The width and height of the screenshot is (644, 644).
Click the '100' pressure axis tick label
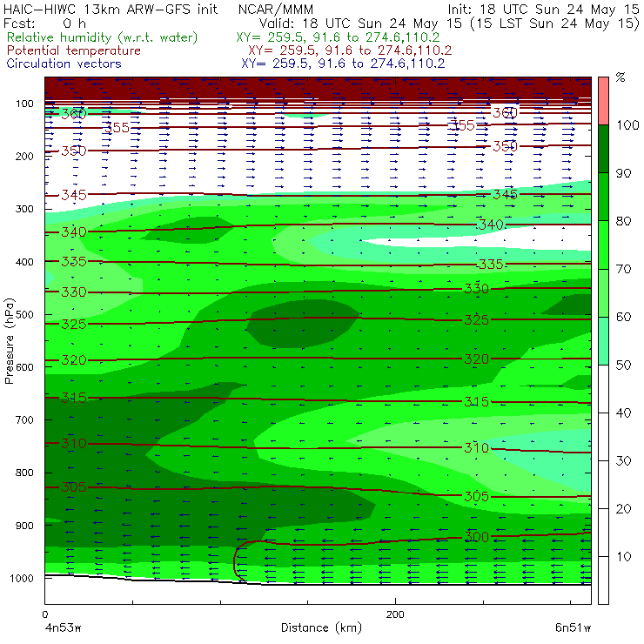24,104
